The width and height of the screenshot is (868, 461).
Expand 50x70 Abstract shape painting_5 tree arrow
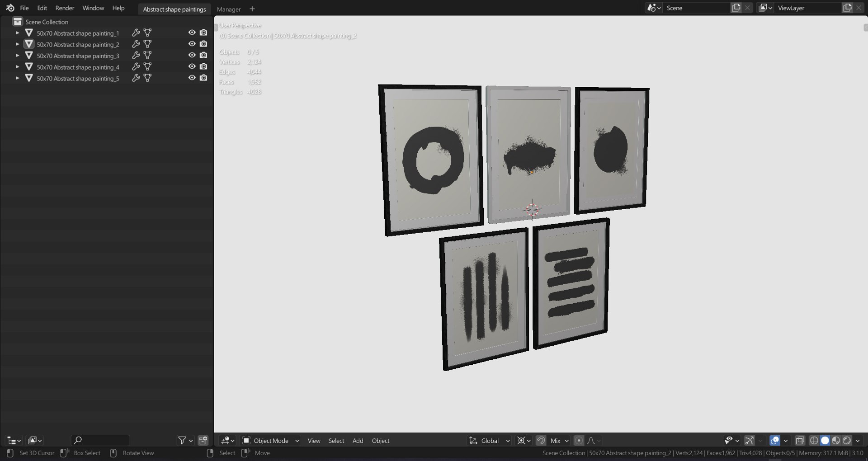click(x=17, y=78)
